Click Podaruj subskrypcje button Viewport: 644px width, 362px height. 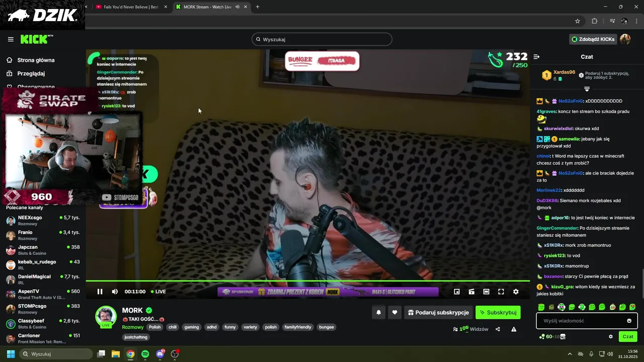point(438,312)
